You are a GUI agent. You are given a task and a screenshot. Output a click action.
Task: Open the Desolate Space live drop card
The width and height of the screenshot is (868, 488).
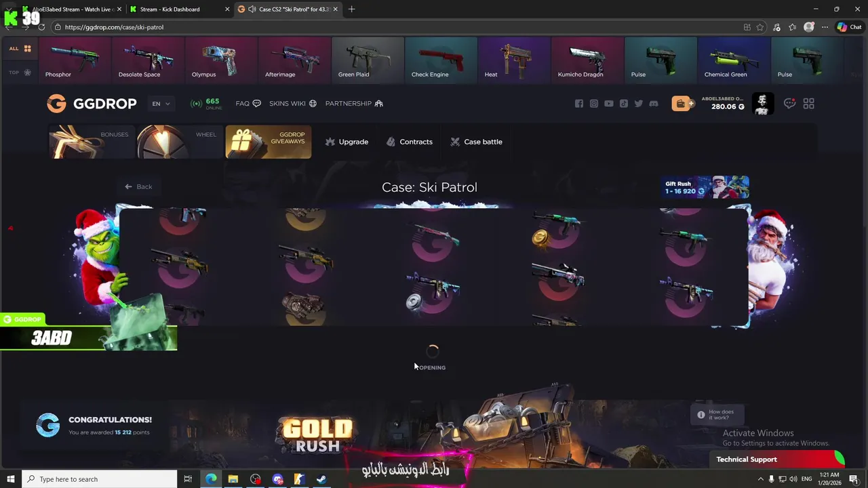pos(149,59)
